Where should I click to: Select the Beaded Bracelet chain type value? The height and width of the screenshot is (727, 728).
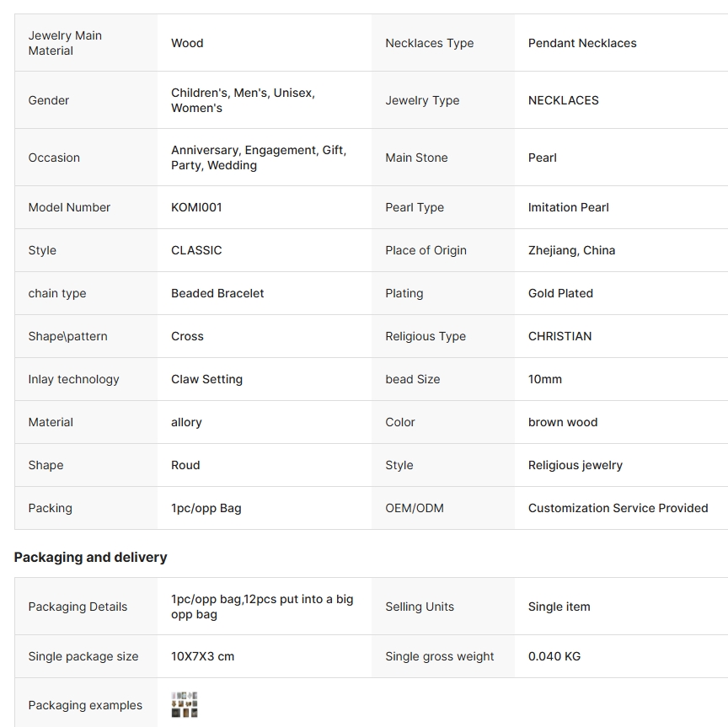point(217,293)
